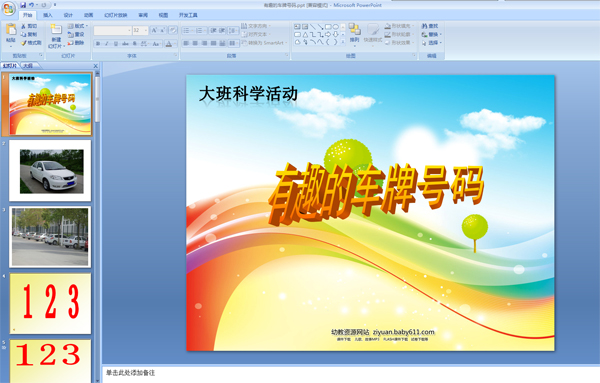600x383 pixels.
Task: Click the Paste clipboard icon
Action: pyautogui.click(x=11, y=29)
